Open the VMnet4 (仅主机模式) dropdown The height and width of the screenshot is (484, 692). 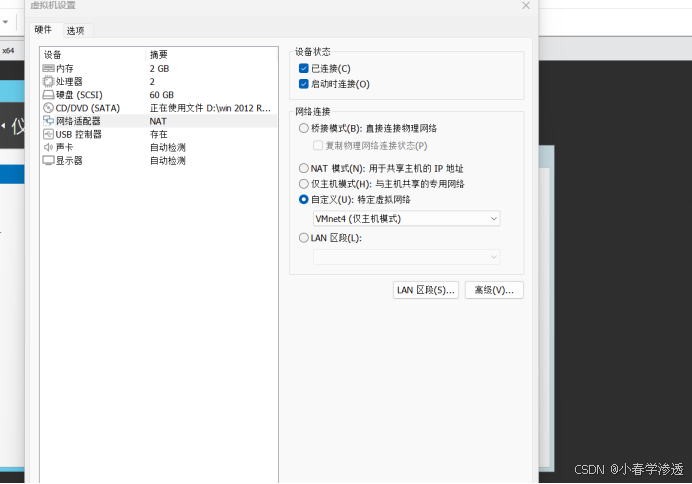tap(406, 218)
